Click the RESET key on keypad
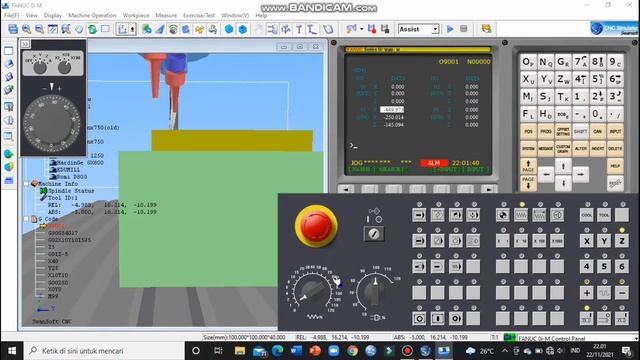 [x=615, y=183]
